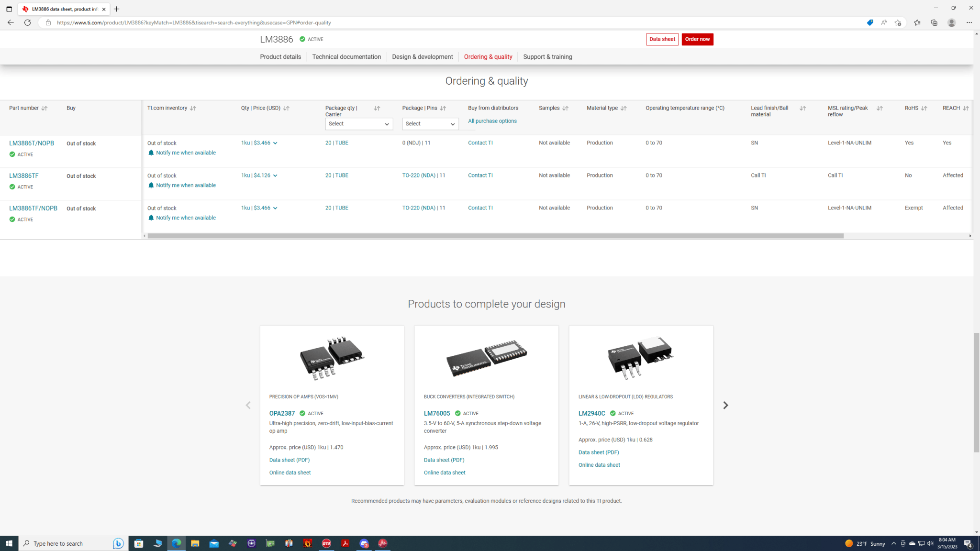Click the Read aloud icon in the address bar

coord(884,22)
